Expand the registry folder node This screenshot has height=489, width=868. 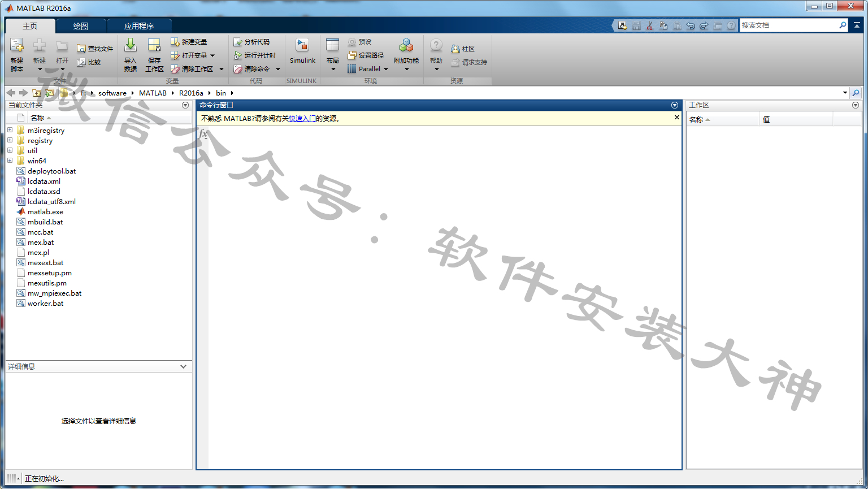tap(10, 140)
